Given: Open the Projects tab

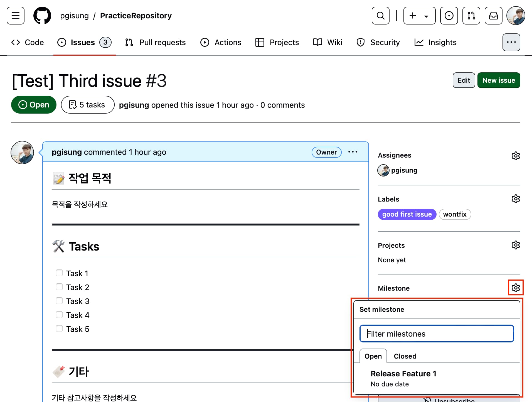Looking at the screenshot, I should point(277,42).
